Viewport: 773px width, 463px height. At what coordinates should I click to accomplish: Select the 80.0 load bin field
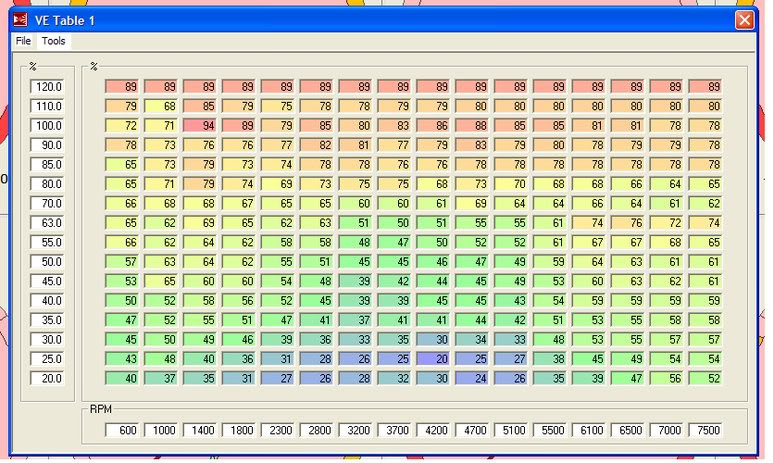point(47,184)
